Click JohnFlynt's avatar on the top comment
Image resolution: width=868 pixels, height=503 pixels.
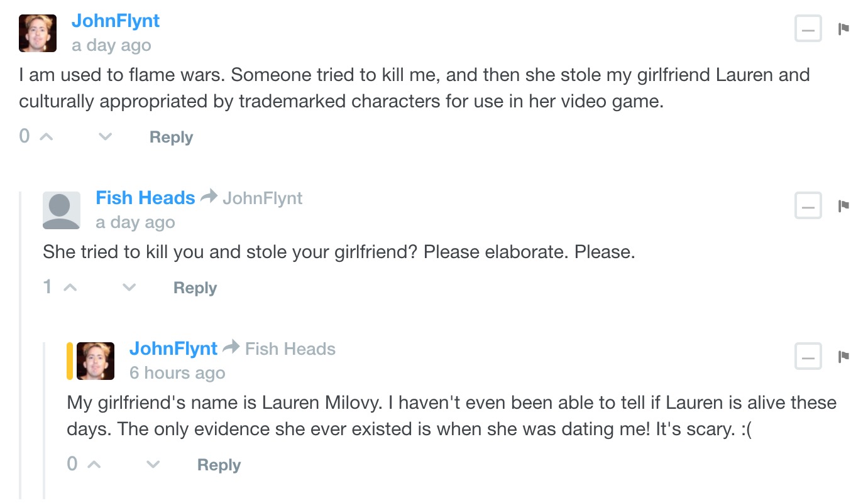click(38, 33)
